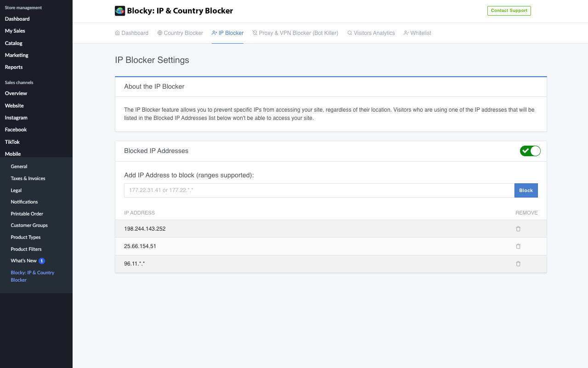This screenshot has height=368, width=588.
Task: Remove 25.66.154.51 using trash icon
Action: point(518,246)
